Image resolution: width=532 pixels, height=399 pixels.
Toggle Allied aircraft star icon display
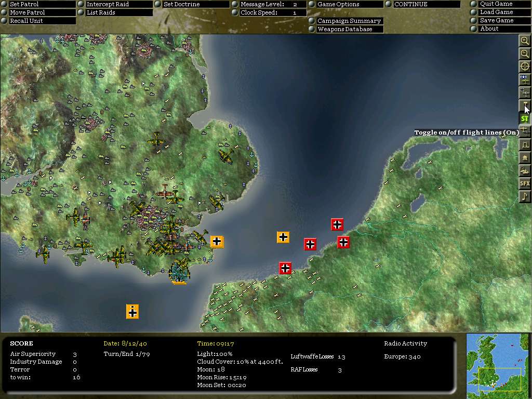click(x=525, y=79)
